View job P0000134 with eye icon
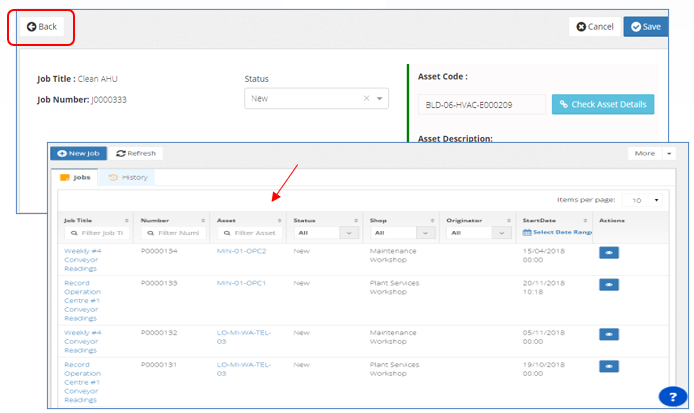The image size is (694, 413). (609, 253)
